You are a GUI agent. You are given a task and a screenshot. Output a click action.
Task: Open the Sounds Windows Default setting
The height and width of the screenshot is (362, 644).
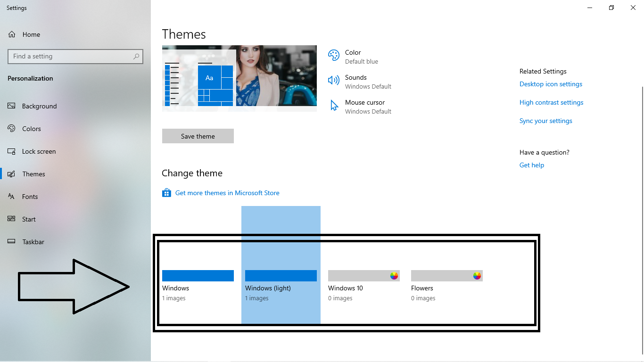[x=360, y=82]
